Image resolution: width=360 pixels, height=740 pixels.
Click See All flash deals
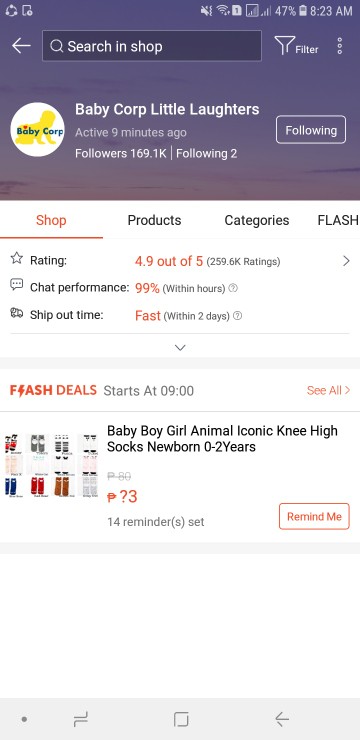click(x=328, y=390)
